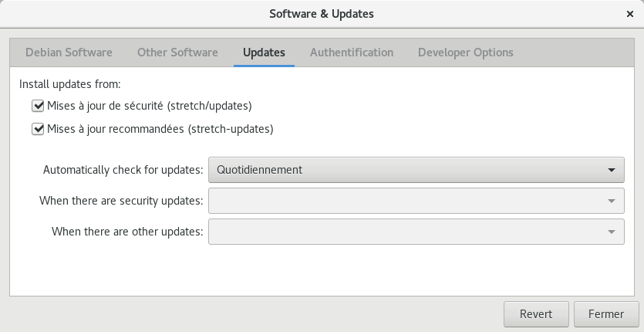Toggle the recommended updates (stretch-updates) checkbox
The height and width of the screenshot is (332, 644).
point(38,129)
